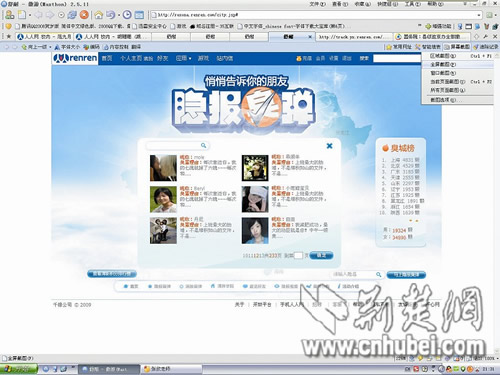Screen dimensions: 500x375
Task: Click the new page icon in toolbar
Action: point(22,15)
